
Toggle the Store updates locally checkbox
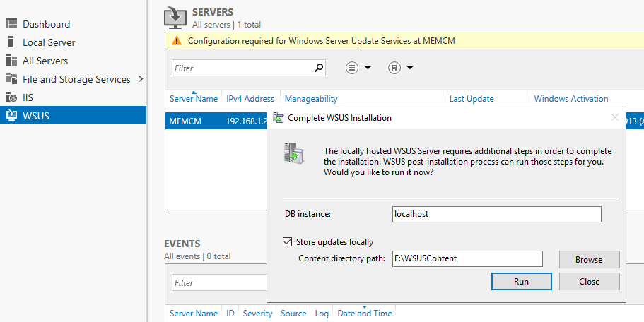288,242
